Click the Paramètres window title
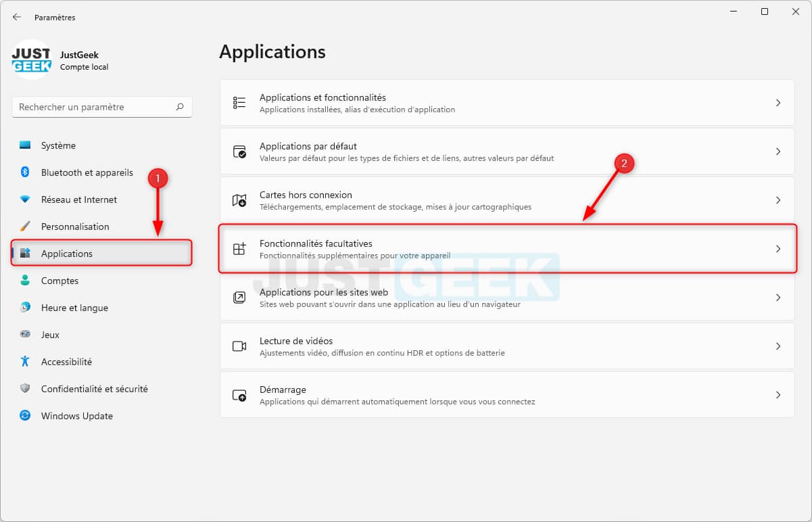 click(55, 18)
